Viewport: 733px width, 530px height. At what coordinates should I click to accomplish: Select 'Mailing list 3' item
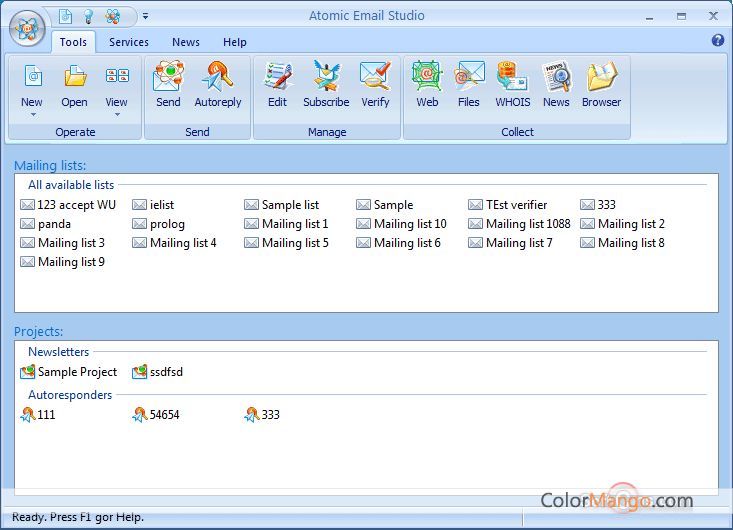[x=62, y=243]
